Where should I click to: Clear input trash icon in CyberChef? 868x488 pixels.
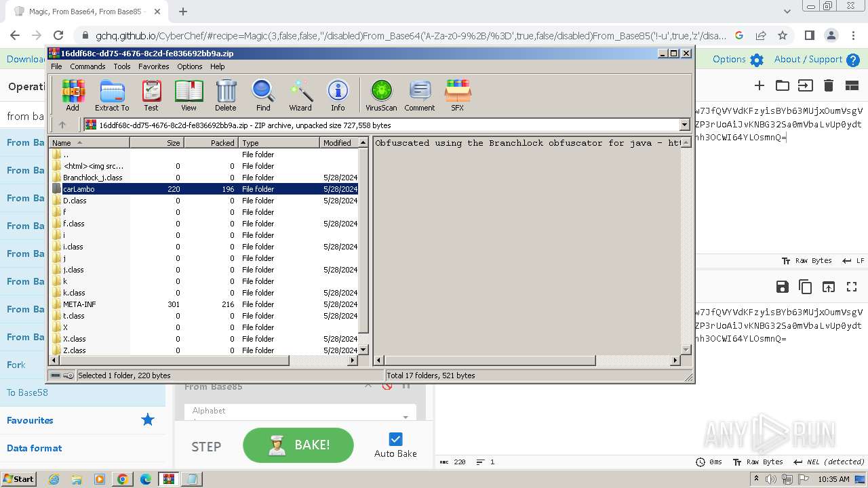click(x=829, y=85)
